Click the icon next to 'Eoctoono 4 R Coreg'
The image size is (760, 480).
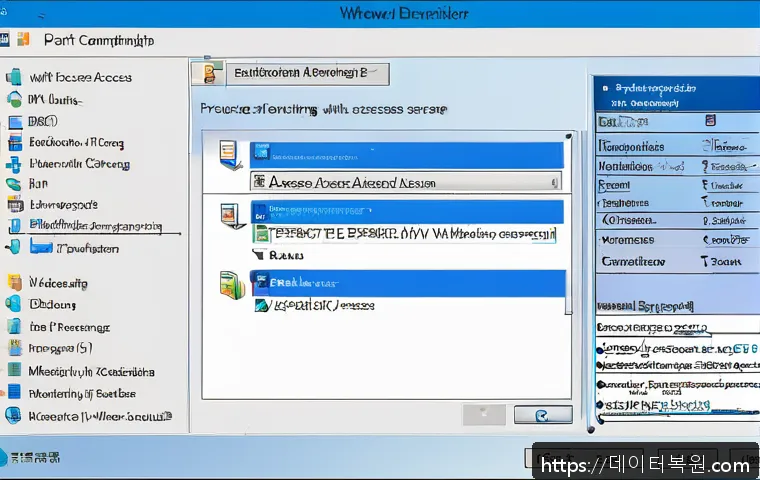click(x=15, y=142)
